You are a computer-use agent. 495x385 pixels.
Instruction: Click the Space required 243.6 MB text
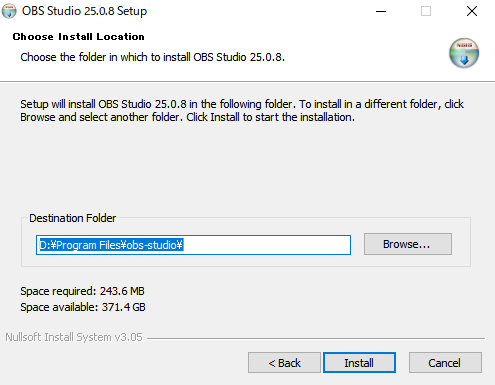[82, 291]
